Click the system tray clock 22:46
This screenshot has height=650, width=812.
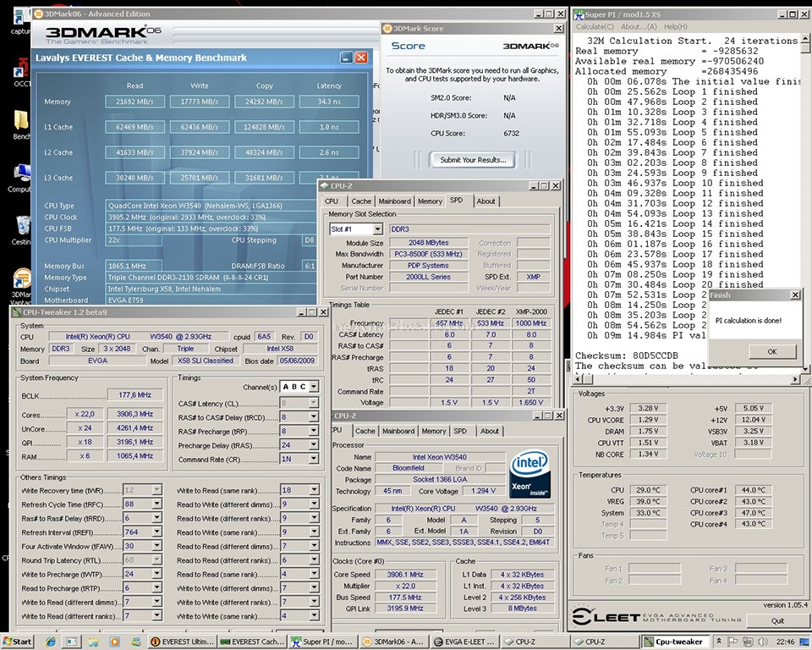(x=786, y=642)
